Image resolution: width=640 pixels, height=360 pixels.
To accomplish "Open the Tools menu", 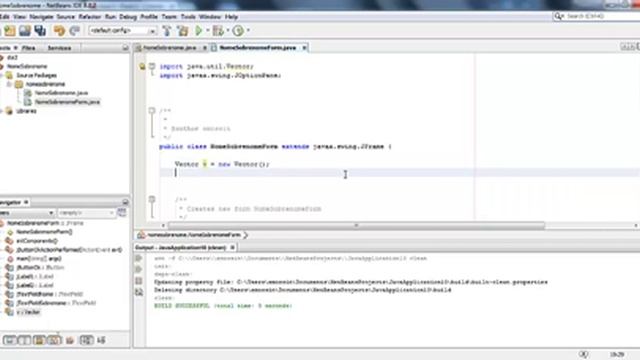I will coord(188,17).
